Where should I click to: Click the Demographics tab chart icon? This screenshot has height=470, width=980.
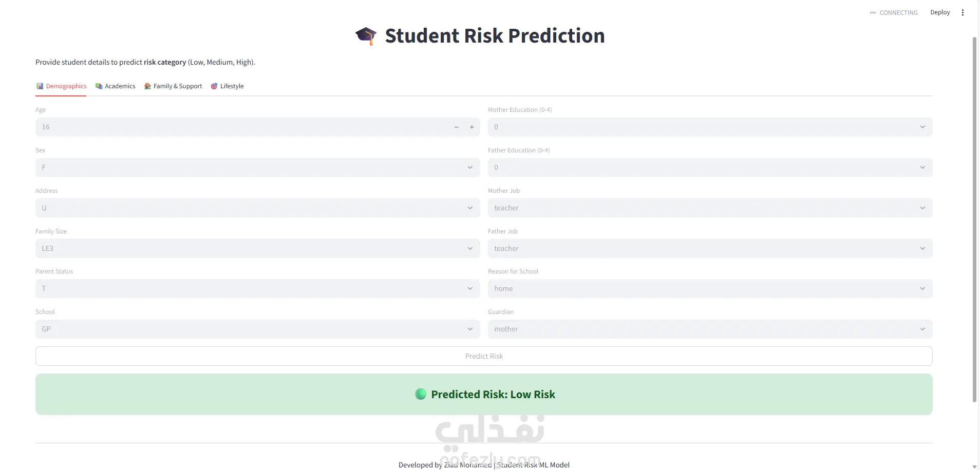[40, 86]
